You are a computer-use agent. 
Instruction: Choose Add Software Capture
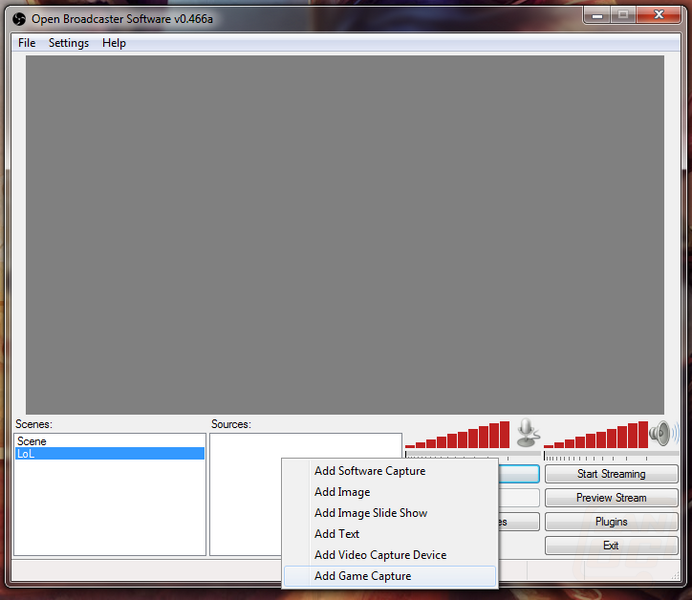(x=369, y=471)
